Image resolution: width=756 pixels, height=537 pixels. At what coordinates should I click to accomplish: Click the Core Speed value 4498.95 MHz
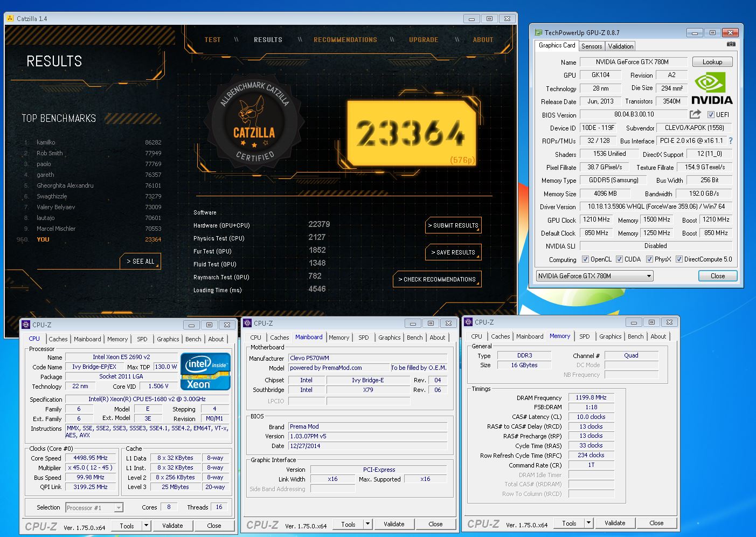pos(91,458)
